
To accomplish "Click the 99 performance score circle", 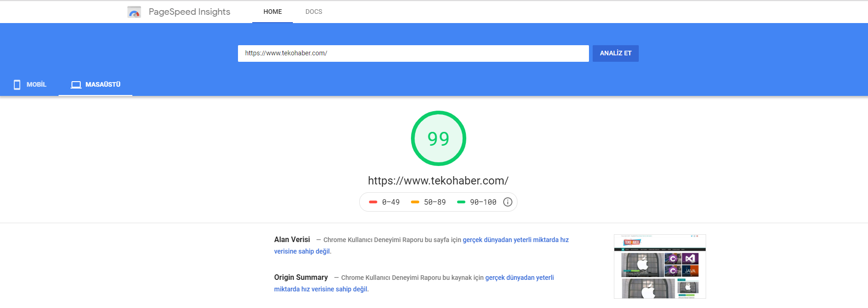I will coord(438,138).
